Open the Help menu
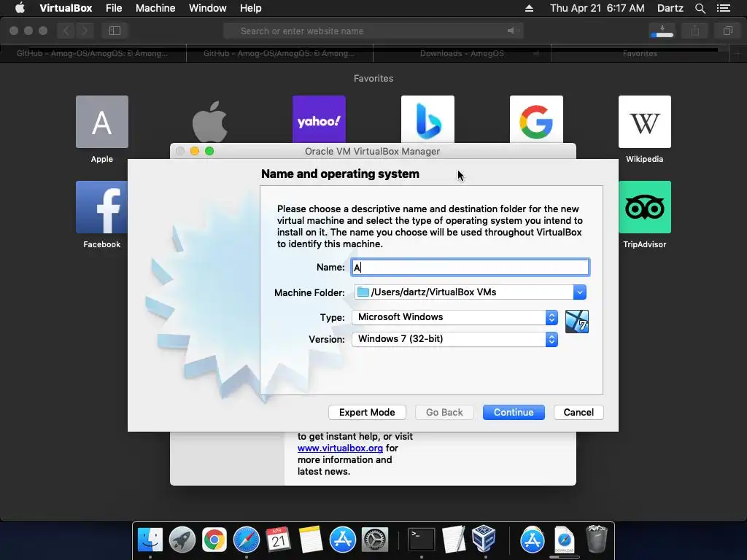Screen dimensions: 747x560 coord(251,8)
